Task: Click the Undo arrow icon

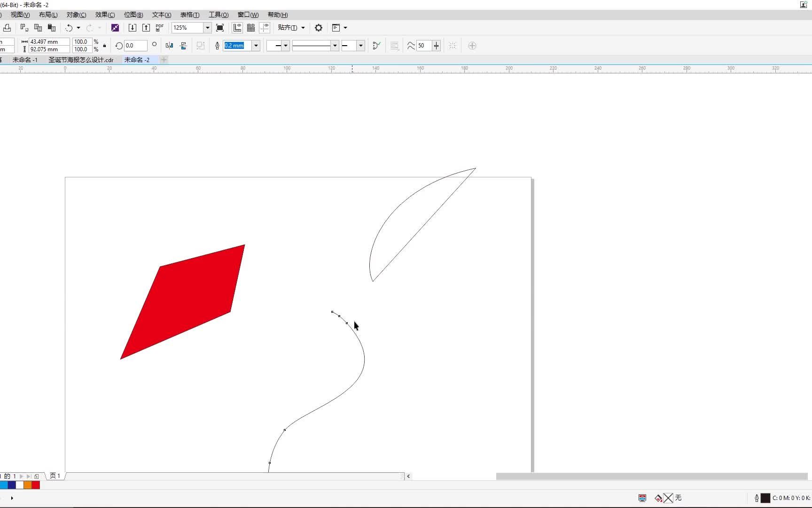Action: coord(69,28)
